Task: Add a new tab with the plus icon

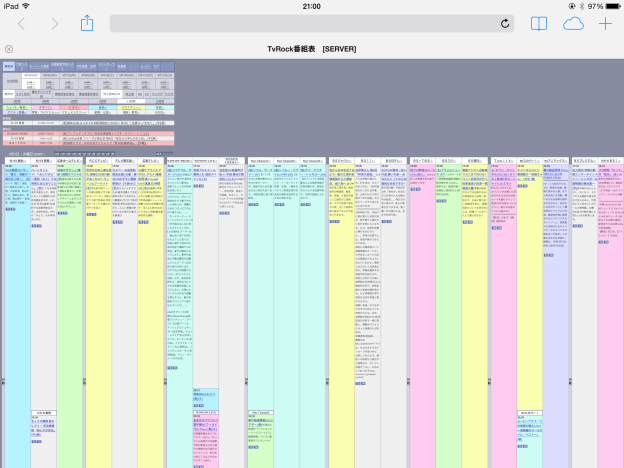Action: click(x=605, y=23)
